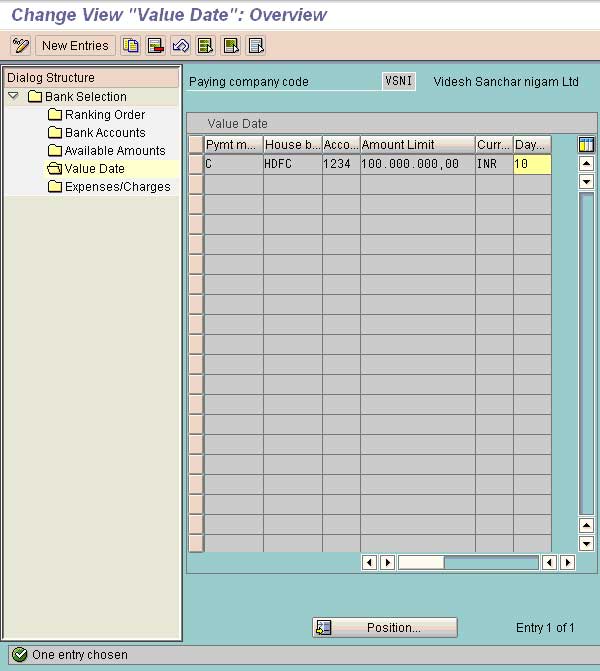
Task: Select Expenses/Charges folder in tree
Action: [x=117, y=187]
